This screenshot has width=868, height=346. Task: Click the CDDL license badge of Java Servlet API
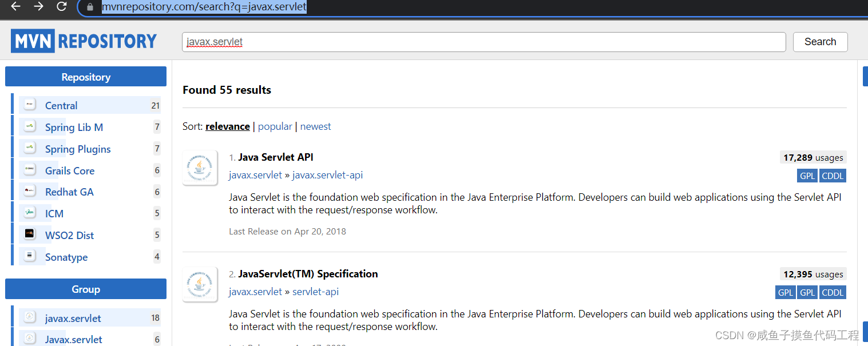[833, 176]
